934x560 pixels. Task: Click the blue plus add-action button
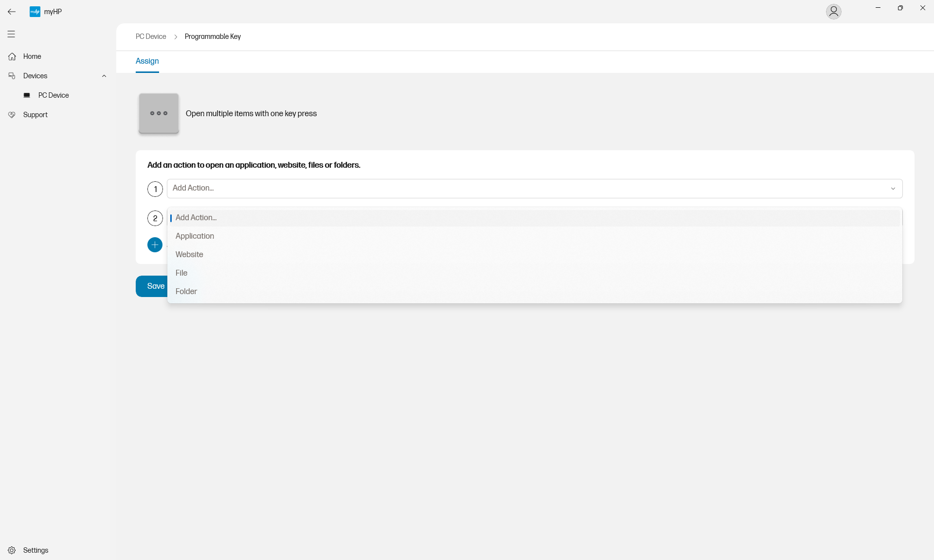pos(155,245)
